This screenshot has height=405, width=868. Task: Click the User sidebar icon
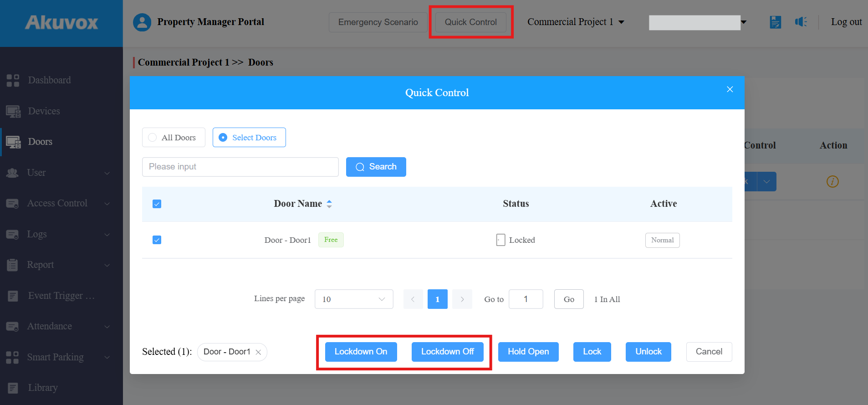pyautogui.click(x=12, y=173)
